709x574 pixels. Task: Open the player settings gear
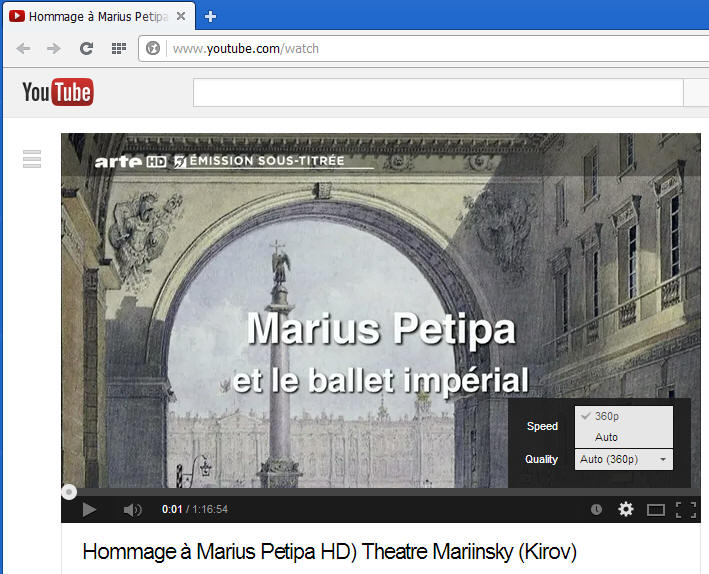[x=626, y=509]
